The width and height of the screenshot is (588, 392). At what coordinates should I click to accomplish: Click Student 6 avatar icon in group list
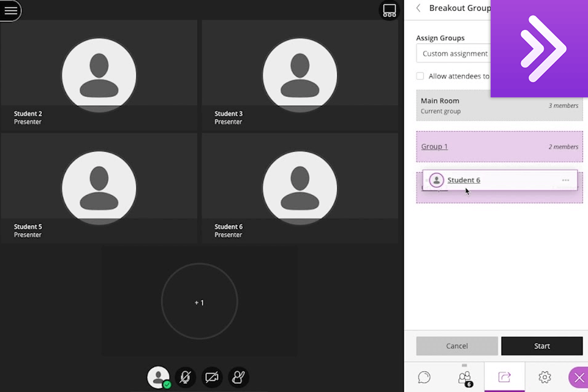(437, 180)
